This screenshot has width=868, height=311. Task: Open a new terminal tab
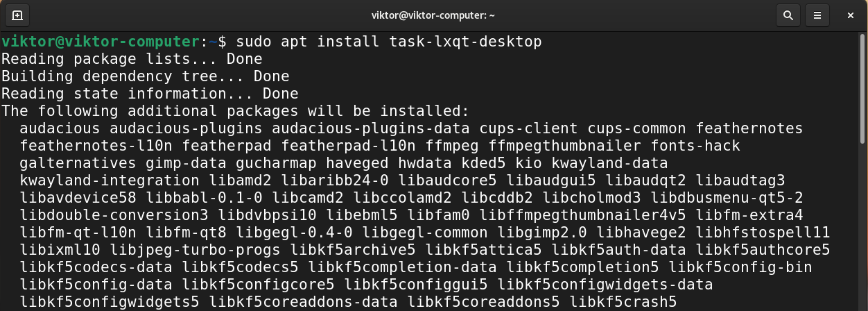17,14
